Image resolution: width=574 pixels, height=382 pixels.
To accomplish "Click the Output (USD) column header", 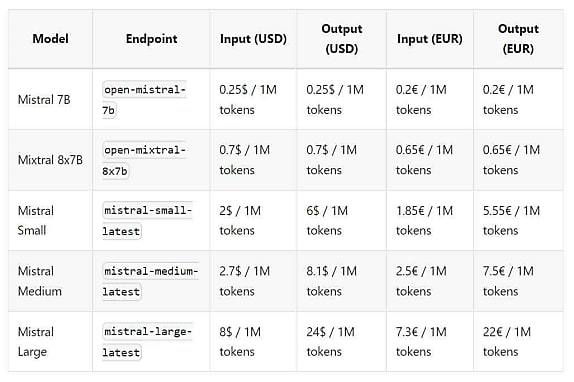I will 342,39.
